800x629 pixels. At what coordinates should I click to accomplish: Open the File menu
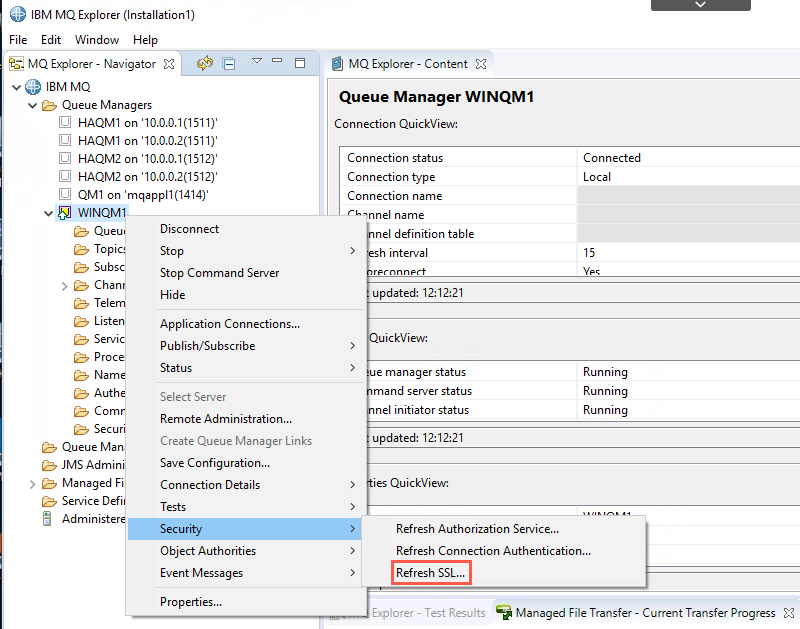coord(18,40)
